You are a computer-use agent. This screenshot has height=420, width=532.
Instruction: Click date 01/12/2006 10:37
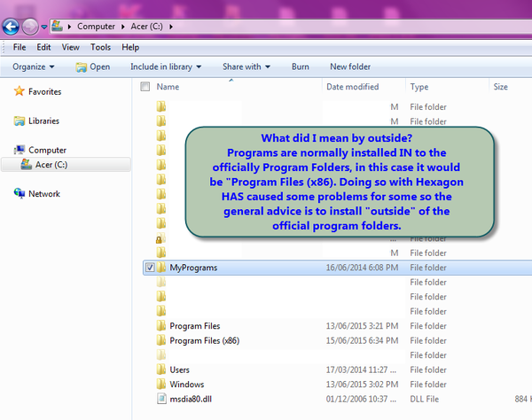click(x=361, y=399)
